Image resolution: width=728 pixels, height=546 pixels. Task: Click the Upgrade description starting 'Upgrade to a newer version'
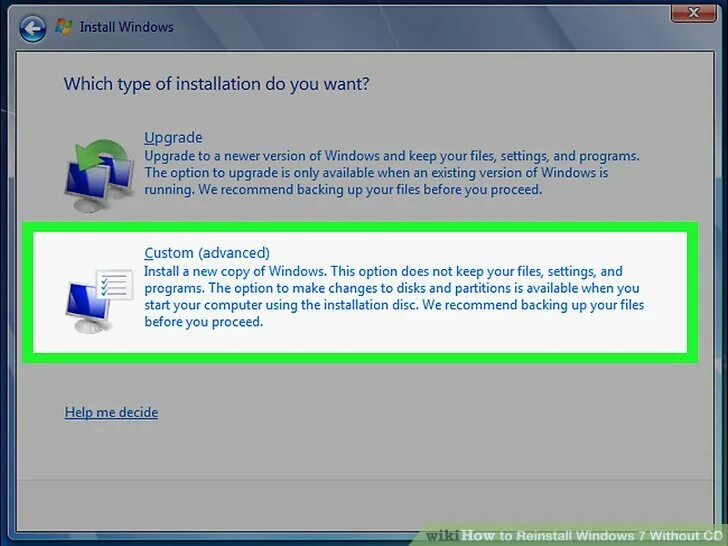click(391, 173)
